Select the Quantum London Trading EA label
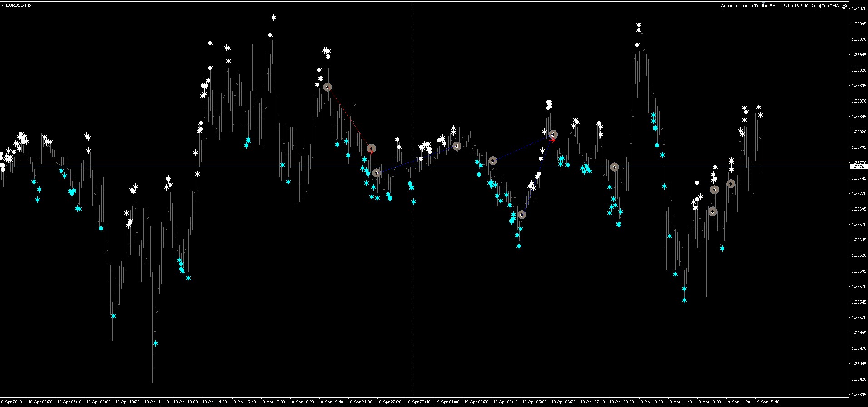 tap(781, 6)
